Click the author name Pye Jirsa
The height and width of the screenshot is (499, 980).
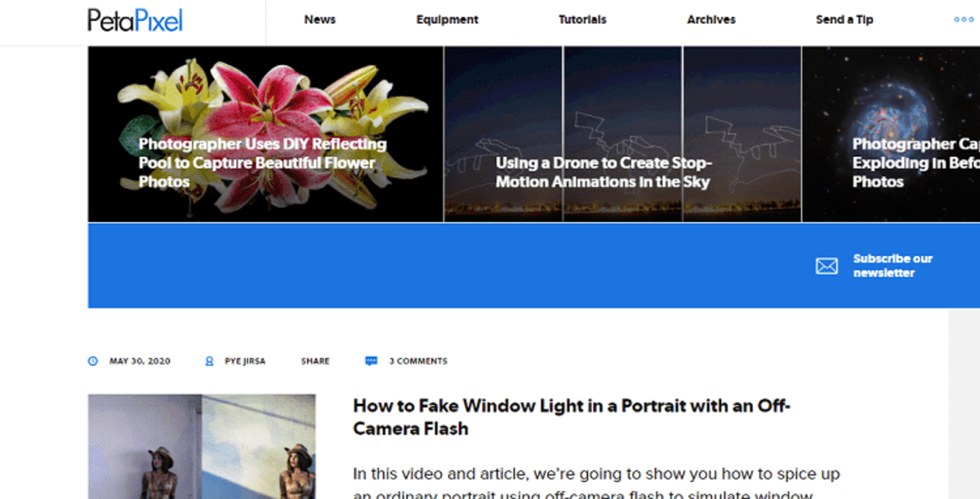[245, 361]
